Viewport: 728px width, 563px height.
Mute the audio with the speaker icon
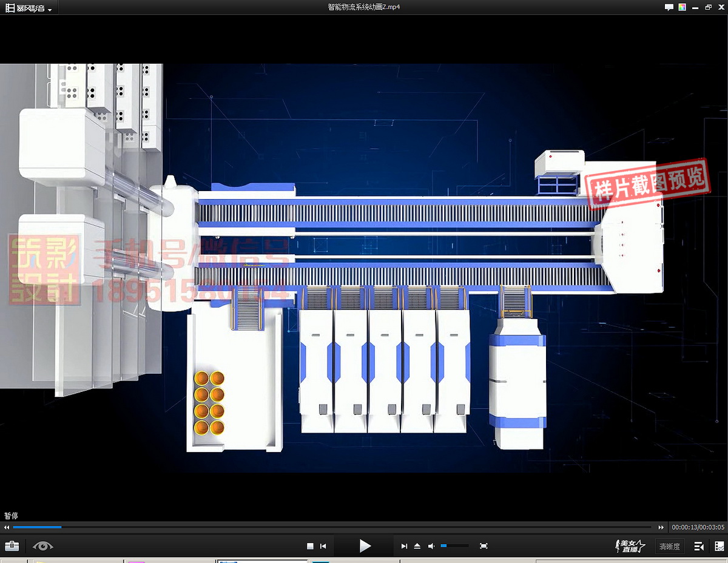click(431, 546)
